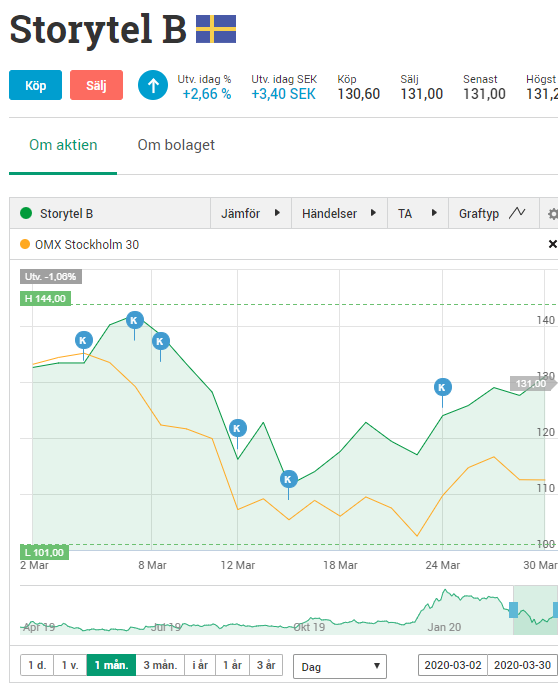Click the red Sälj sell button
The image size is (558, 688).
[97, 85]
